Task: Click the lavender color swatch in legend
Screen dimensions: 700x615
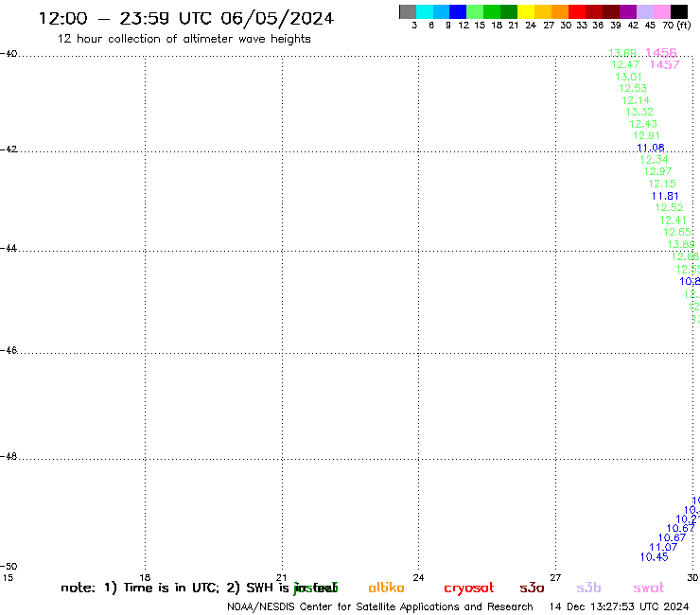Action: coord(645,11)
